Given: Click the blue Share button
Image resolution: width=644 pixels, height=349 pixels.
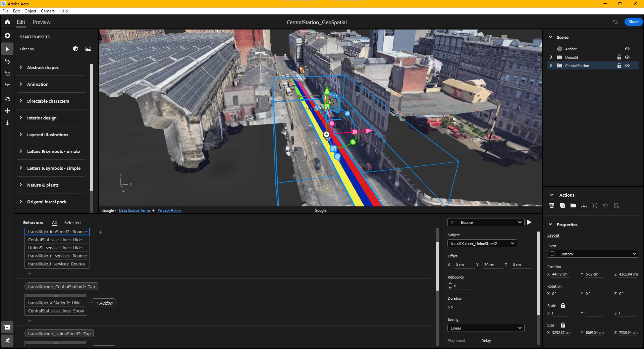Looking at the screenshot, I should [x=633, y=22].
